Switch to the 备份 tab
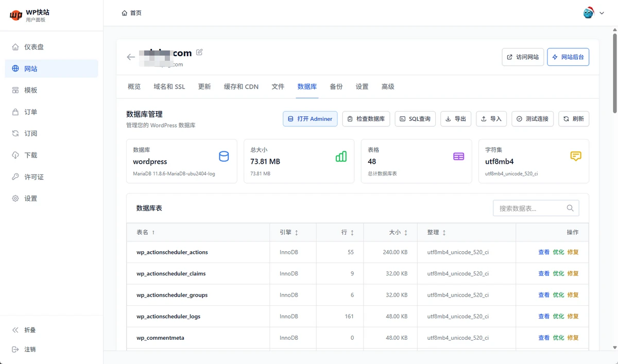618x364 pixels. pos(336,86)
